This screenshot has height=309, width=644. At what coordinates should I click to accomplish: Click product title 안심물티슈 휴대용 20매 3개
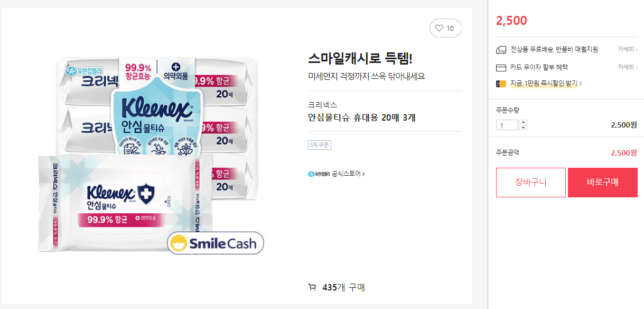pos(361,117)
